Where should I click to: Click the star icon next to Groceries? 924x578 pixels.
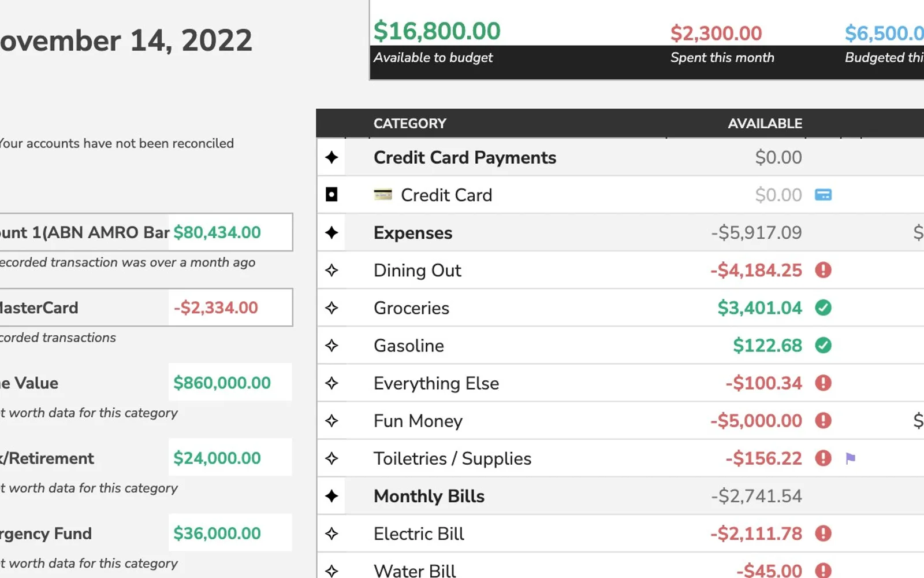[331, 307]
